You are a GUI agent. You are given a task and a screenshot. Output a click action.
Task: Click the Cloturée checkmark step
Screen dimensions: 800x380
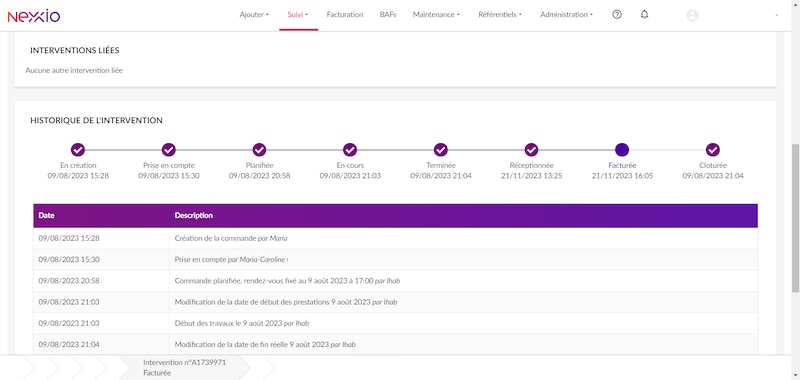click(713, 150)
